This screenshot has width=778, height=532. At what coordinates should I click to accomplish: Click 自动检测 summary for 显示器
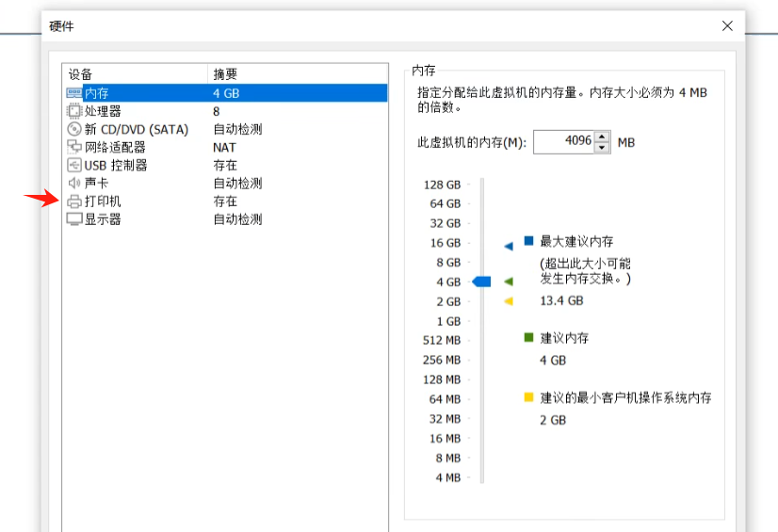coord(237,219)
